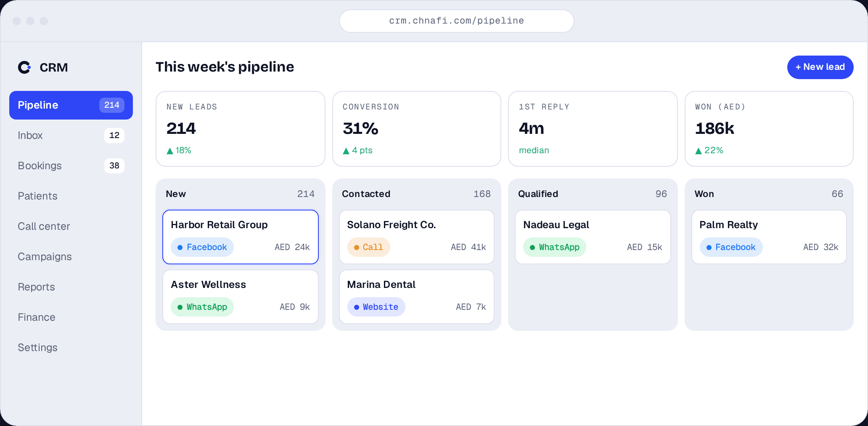Click WhatsApp tag on Aster Wellness
This screenshot has height=426, width=868.
click(x=202, y=307)
